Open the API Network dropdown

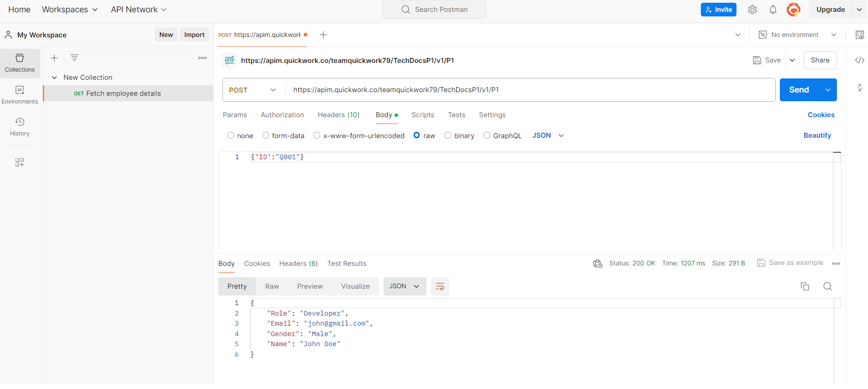pyautogui.click(x=138, y=10)
